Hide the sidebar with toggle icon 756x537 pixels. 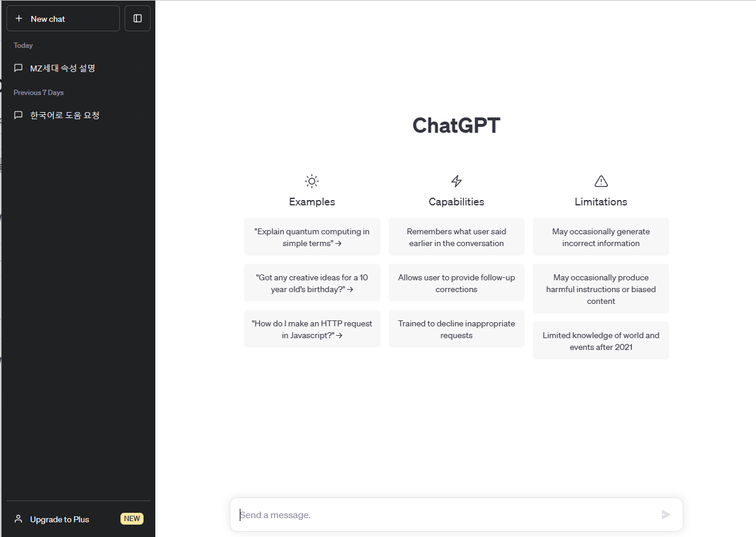[x=138, y=18]
